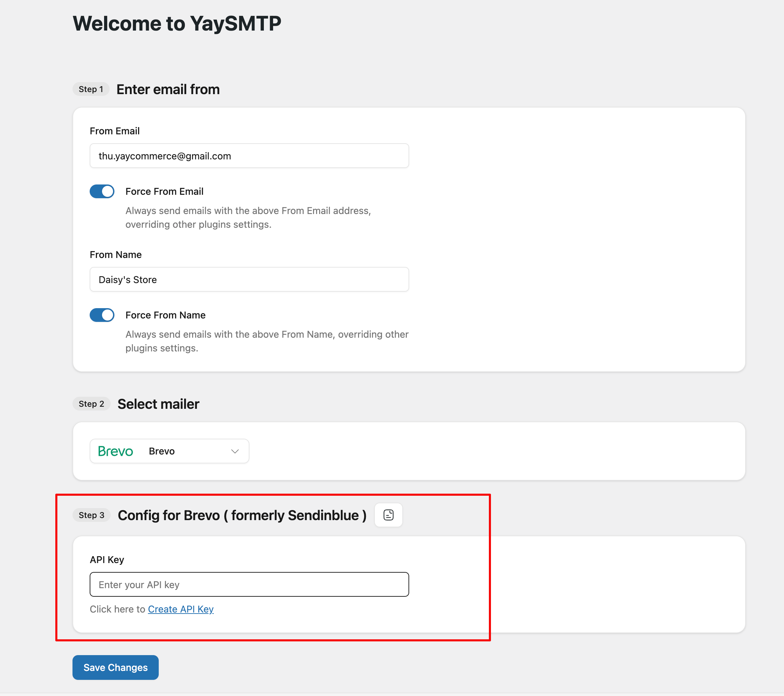Click the Step 1 badge
The image size is (784, 696).
[91, 89]
